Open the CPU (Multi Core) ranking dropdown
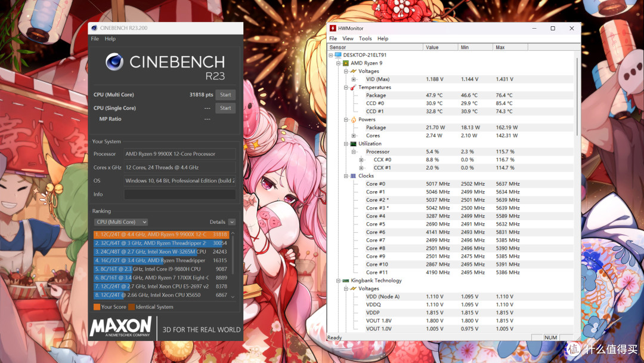Viewport: 644px width, 363px height. 120,222
